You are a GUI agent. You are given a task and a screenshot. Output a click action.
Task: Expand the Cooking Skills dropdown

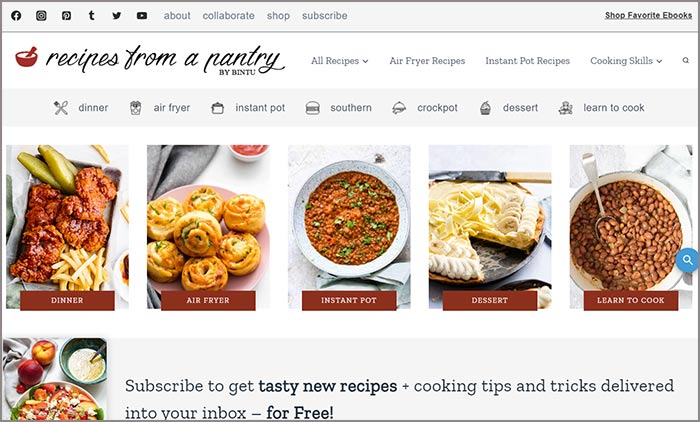pos(626,61)
